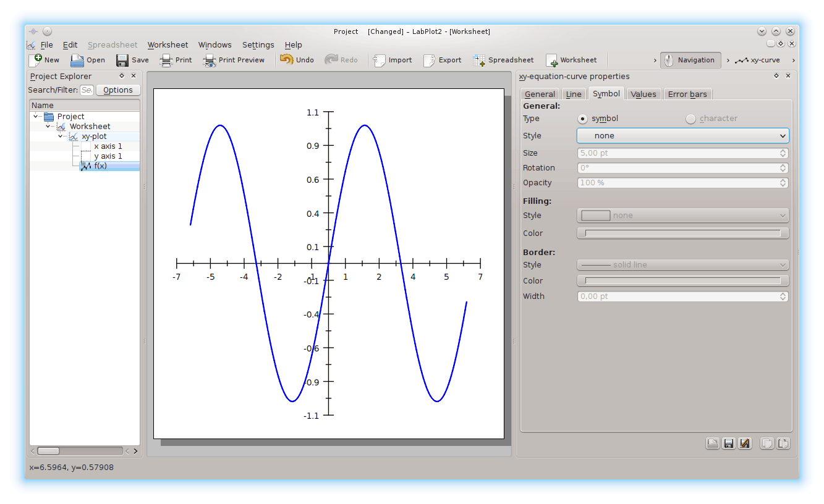Select the 'character' type radio button

click(x=690, y=119)
